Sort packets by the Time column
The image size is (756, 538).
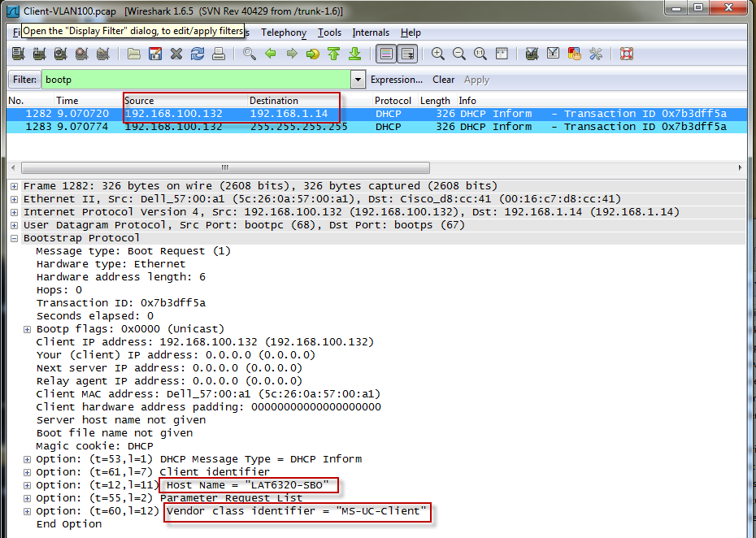click(x=89, y=100)
